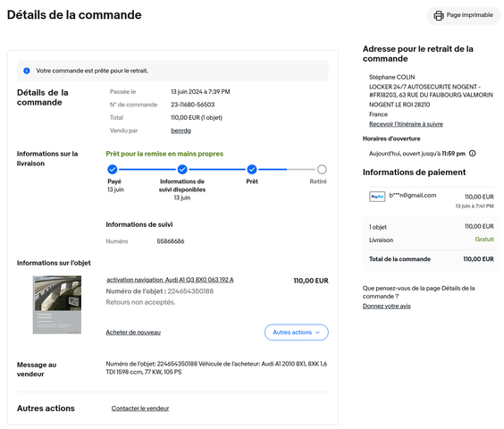504x429 pixels.
Task: Click the blue info icon in the pickup notice
Action: [x=27, y=71]
